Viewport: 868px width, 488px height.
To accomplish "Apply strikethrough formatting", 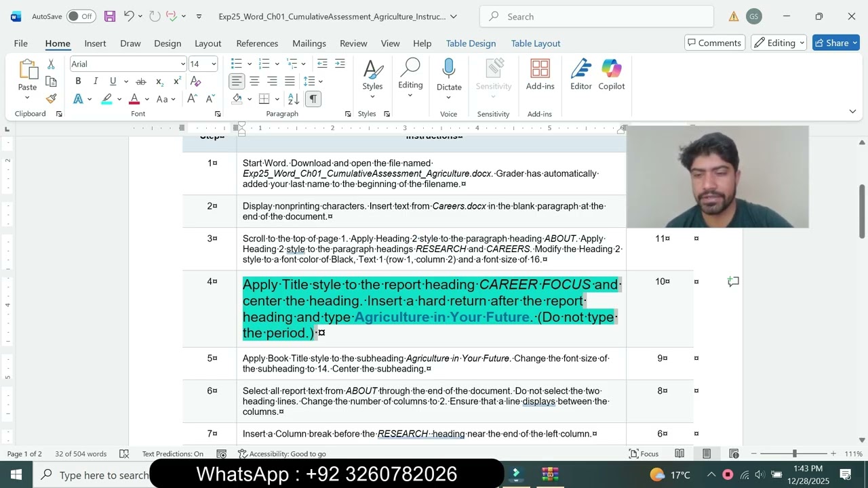I will (x=141, y=81).
